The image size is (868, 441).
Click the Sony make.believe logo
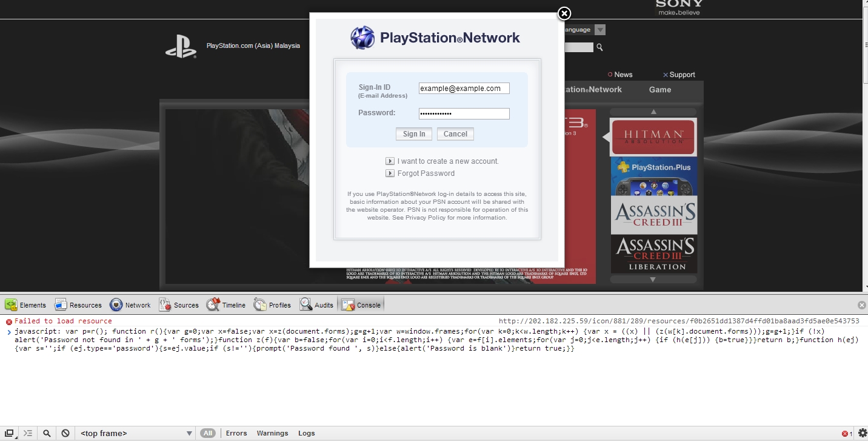tap(679, 8)
